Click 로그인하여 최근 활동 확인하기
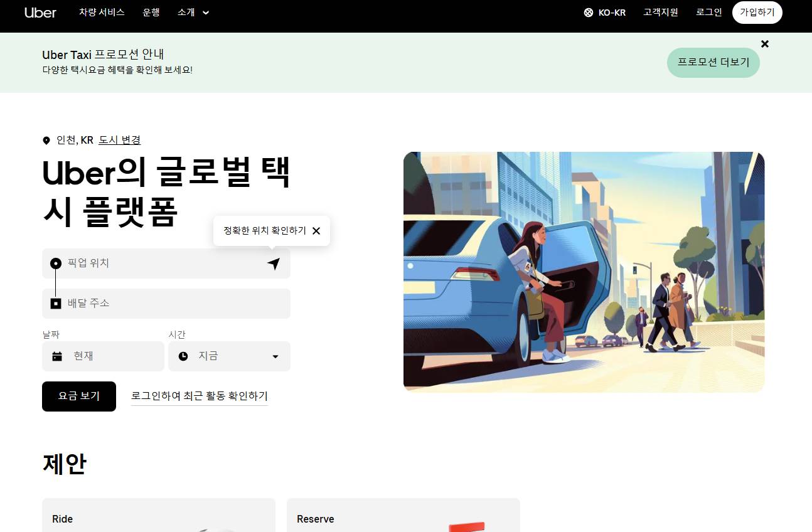The height and width of the screenshot is (532, 812). 199,396
